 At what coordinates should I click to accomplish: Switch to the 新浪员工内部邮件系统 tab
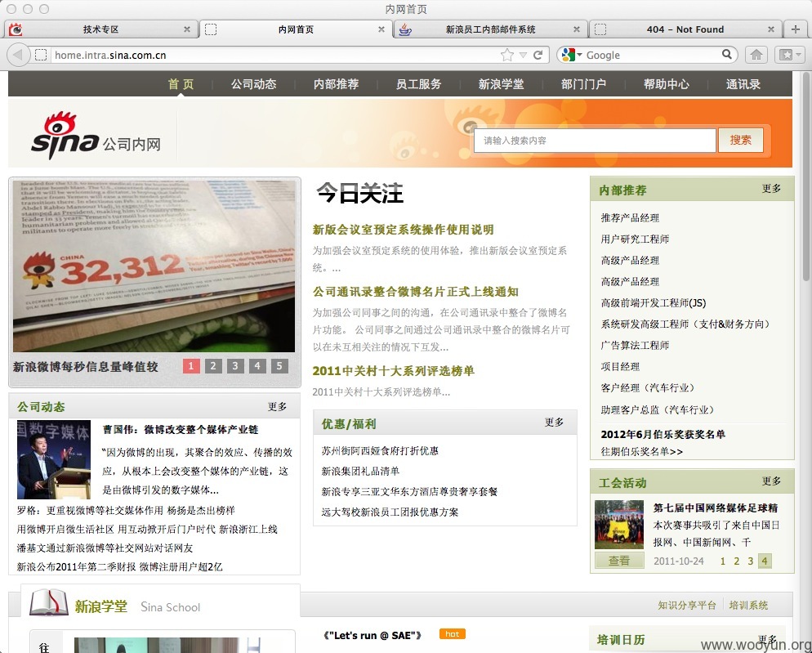[x=490, y=29]
